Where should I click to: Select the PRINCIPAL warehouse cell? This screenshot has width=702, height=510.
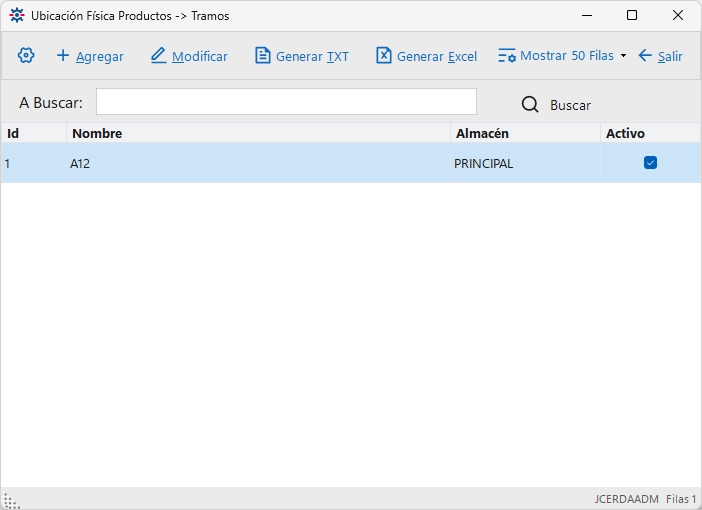(525, 163)
